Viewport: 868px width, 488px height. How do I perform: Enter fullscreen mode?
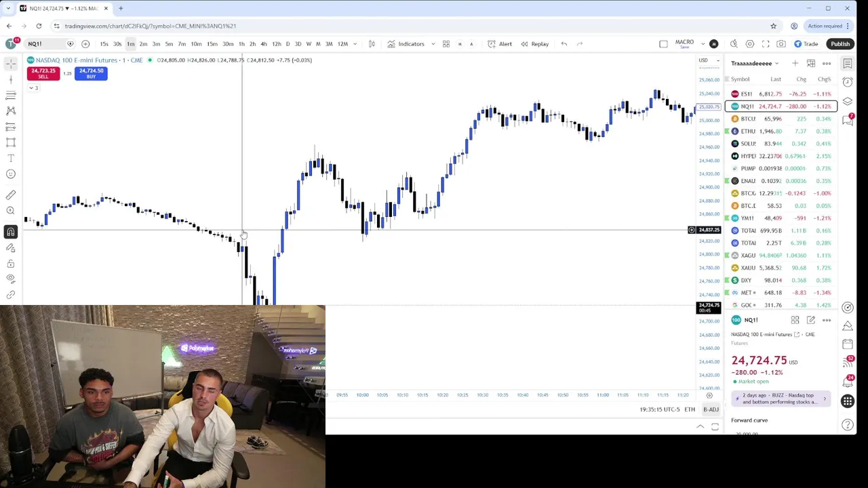coord(766,44)
